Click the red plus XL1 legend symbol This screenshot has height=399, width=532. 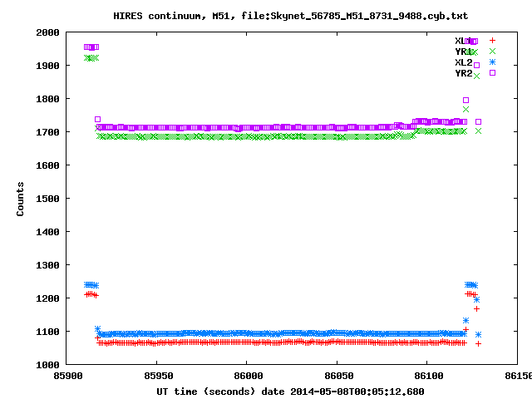point(492,41)
